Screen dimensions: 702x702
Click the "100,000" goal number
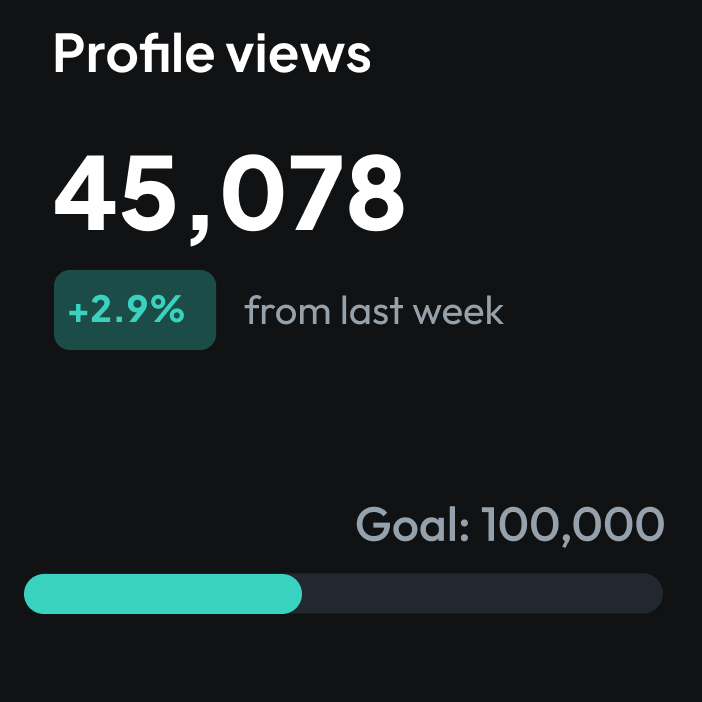tap(572, 525)
